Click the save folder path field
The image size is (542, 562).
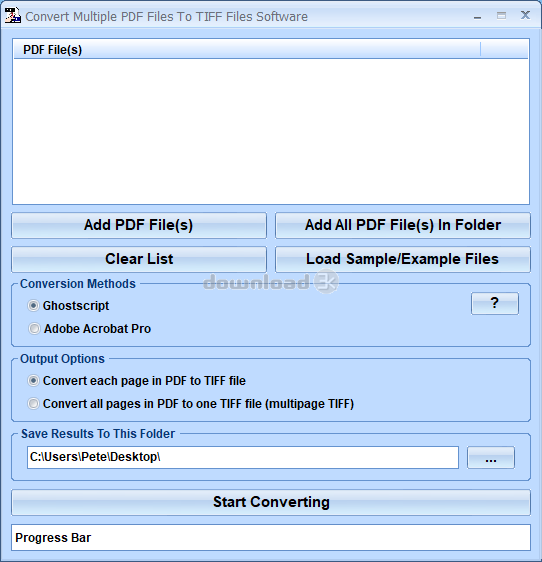[243, 457]
